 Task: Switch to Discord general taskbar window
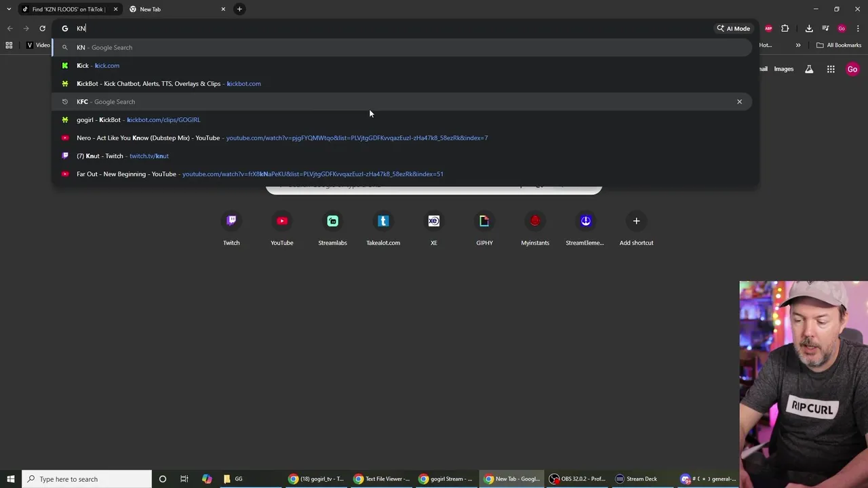click(x=707, y=479)
